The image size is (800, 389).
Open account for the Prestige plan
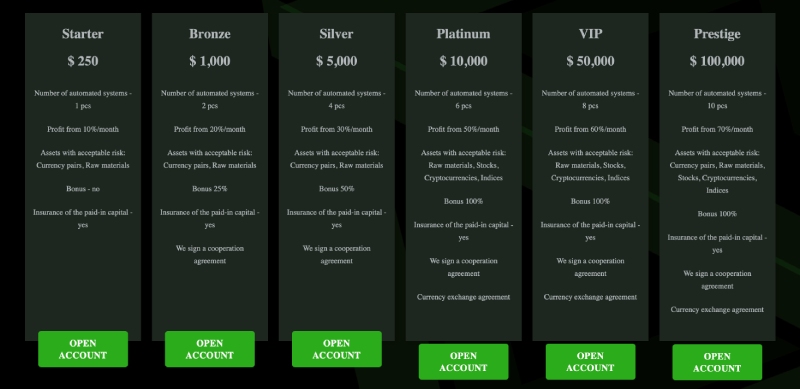pos(717,362)
